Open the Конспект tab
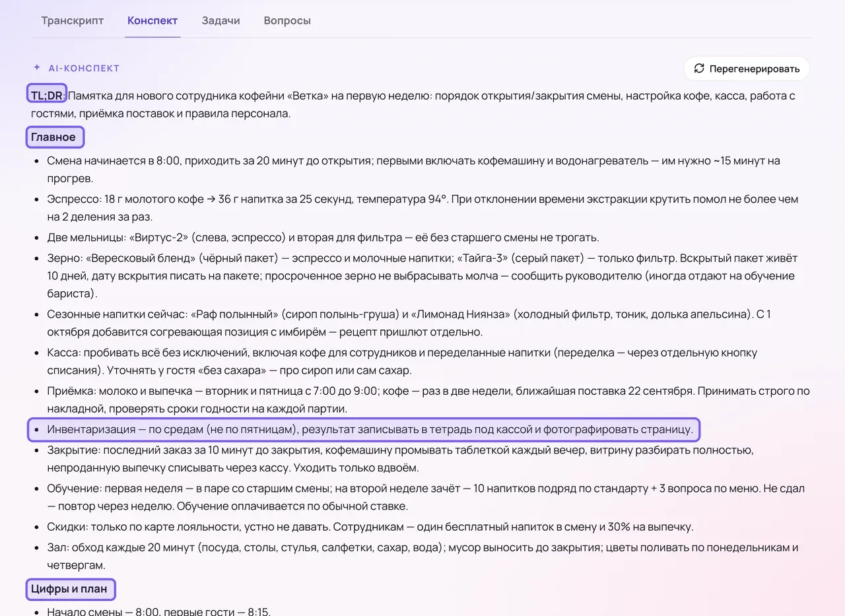The width and height of the screenshot is (845, 616). (x=152, y=20)
